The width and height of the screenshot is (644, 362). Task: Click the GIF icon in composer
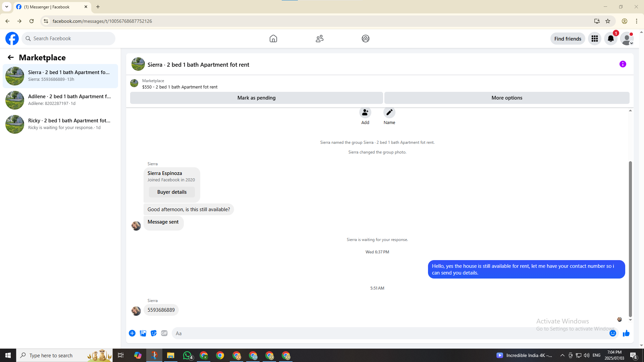coord(164,333)
